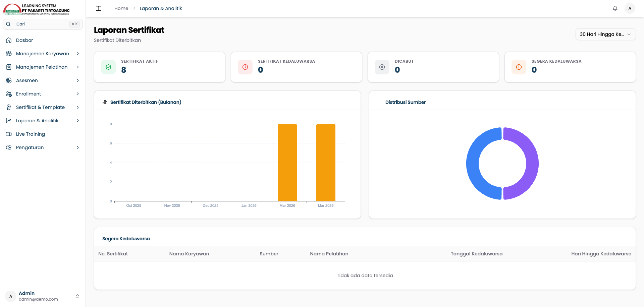This screenshot has height=307, width=644.
Task: Focus the Cari search field
Action: (43, 24)
